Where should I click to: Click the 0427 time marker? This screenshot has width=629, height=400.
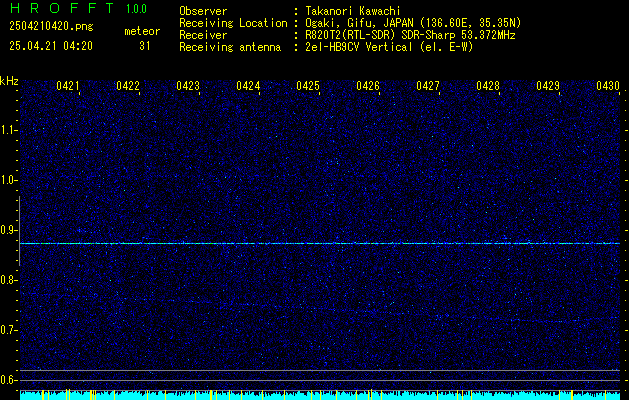[428, 86]
